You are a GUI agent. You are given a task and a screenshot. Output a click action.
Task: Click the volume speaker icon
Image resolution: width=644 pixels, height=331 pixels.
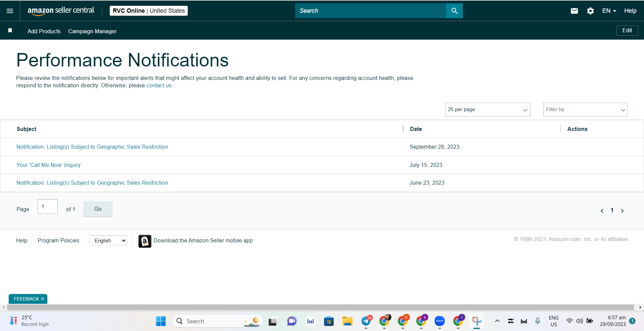pyautogui.click(x=579, y=321)
